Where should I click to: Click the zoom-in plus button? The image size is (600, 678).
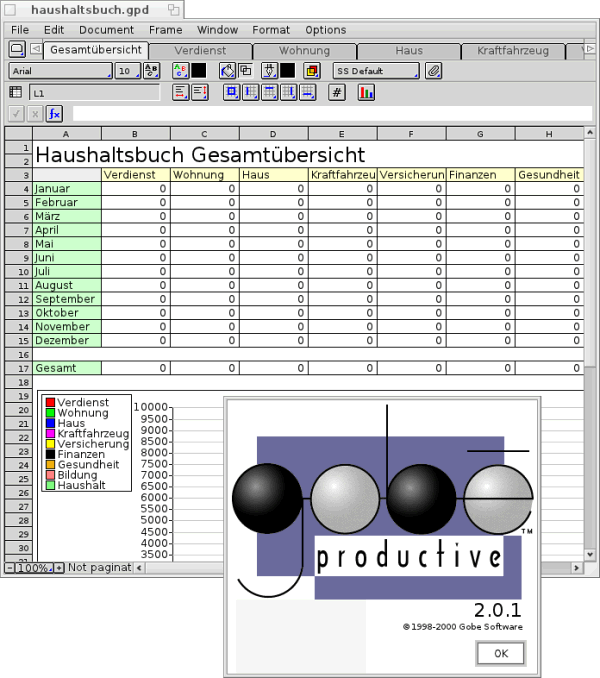coord(58,568)
